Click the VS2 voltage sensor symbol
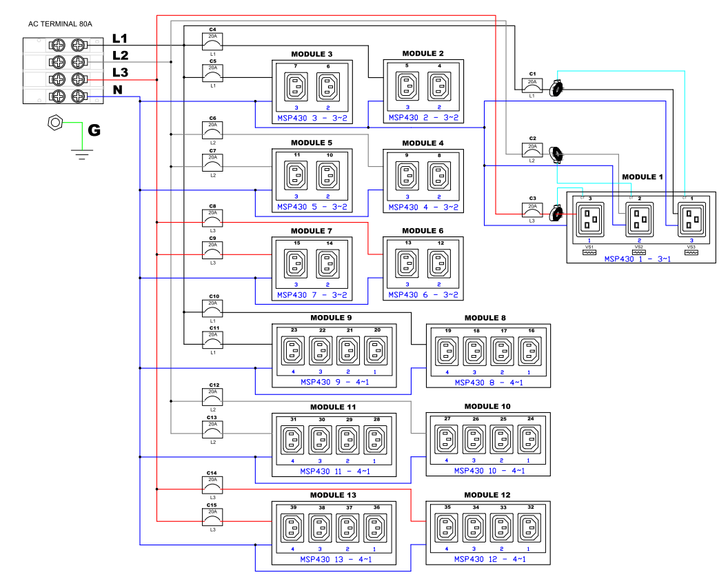 [638, 251]
